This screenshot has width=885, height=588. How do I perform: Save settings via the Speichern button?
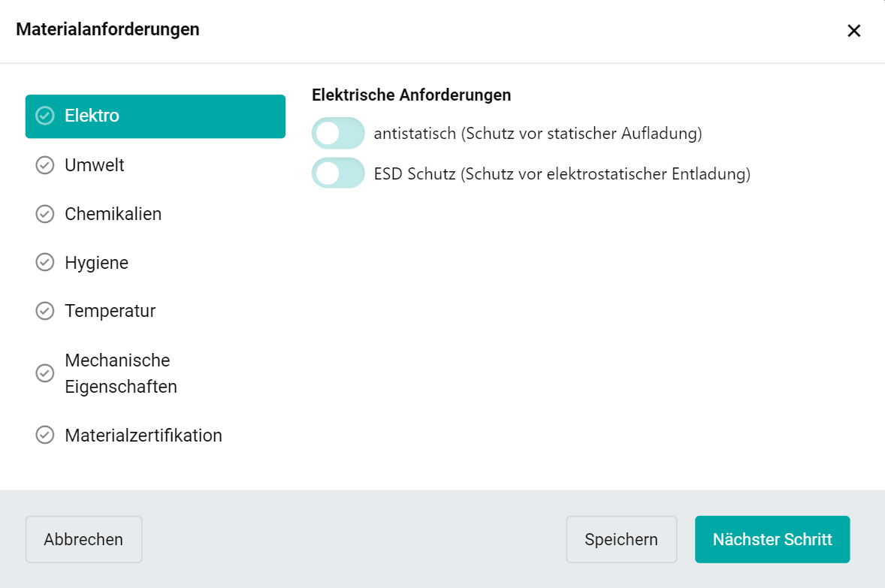[621, 539]
